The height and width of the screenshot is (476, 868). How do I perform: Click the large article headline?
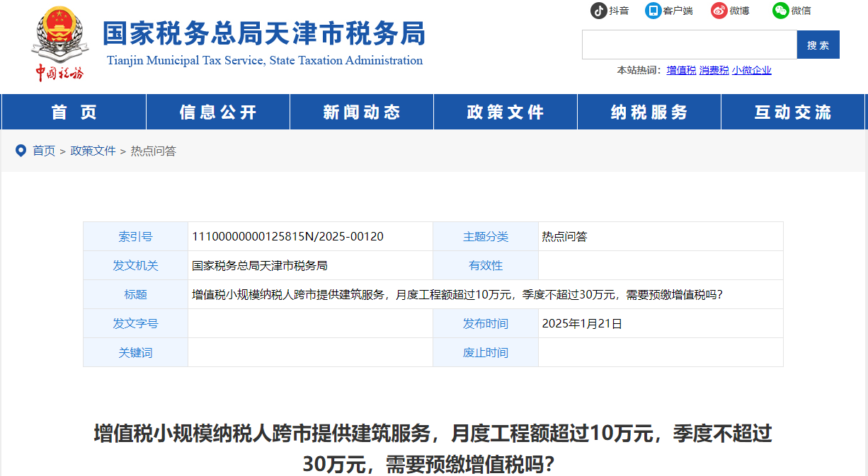click(x=433, y=448)
